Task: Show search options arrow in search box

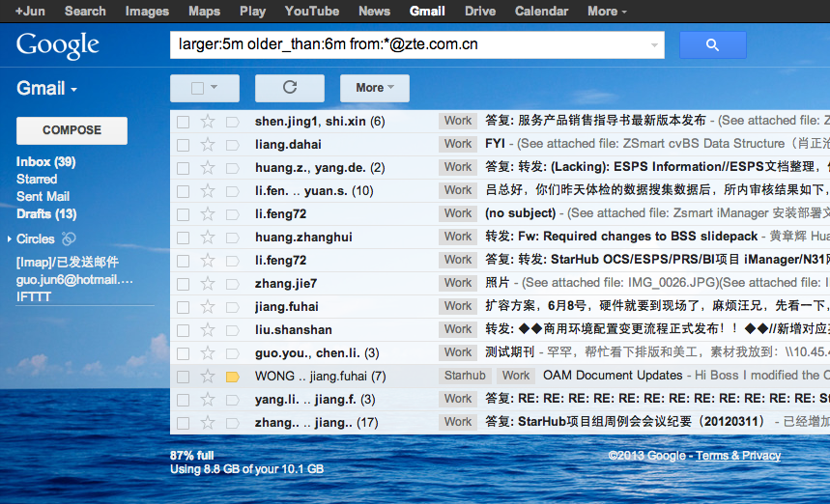Action: tap(656, 45)
